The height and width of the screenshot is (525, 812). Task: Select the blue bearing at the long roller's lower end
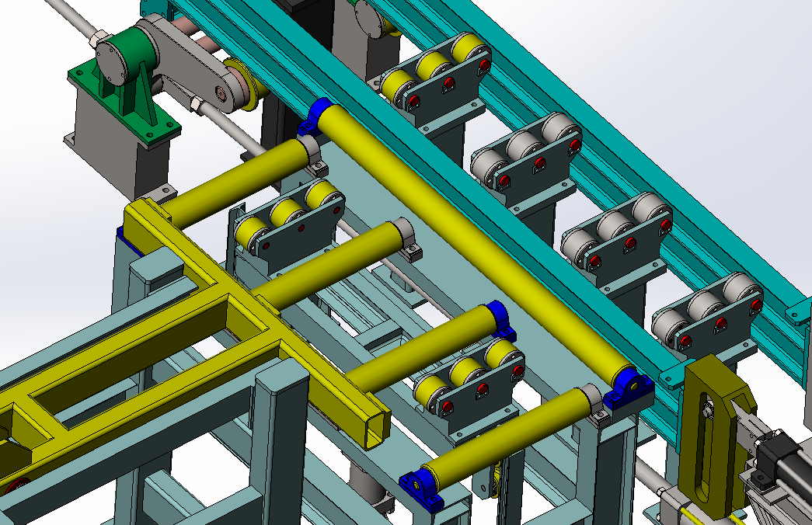[x=628, y=389]
